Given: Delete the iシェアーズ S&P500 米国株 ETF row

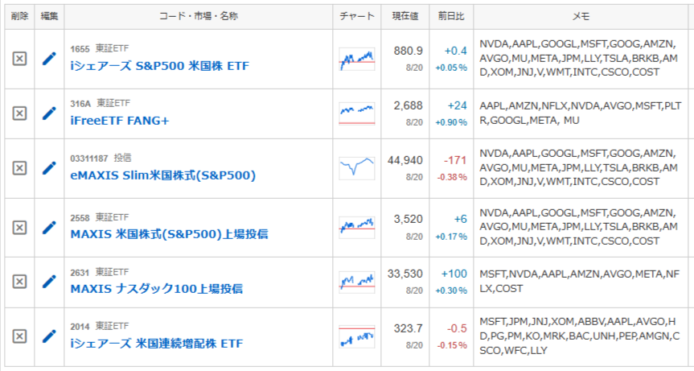Looking at the screenshot, I should 19,58.
